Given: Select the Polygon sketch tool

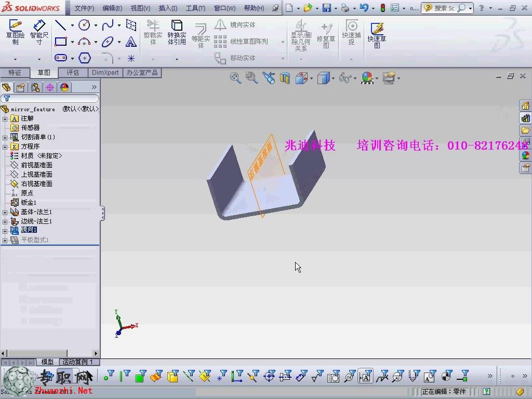Looking at the screenshot, I should coord(85,58).
